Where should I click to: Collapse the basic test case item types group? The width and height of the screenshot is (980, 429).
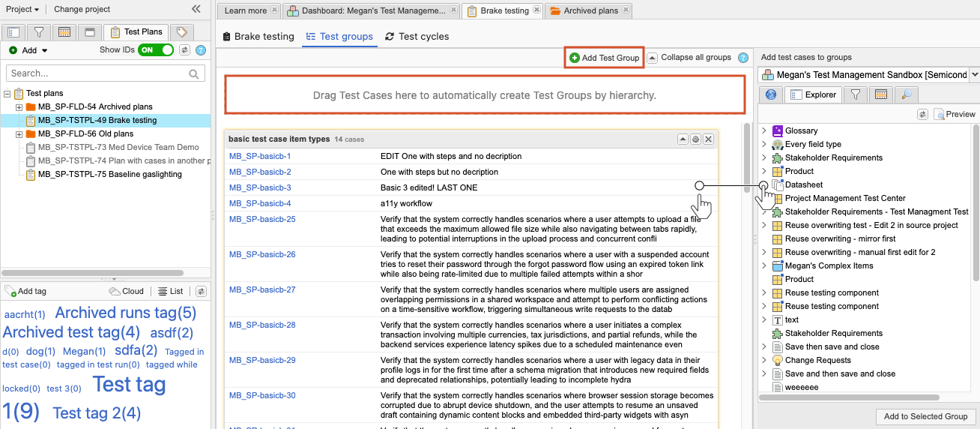pyautogui.click(x=683, y=139)
